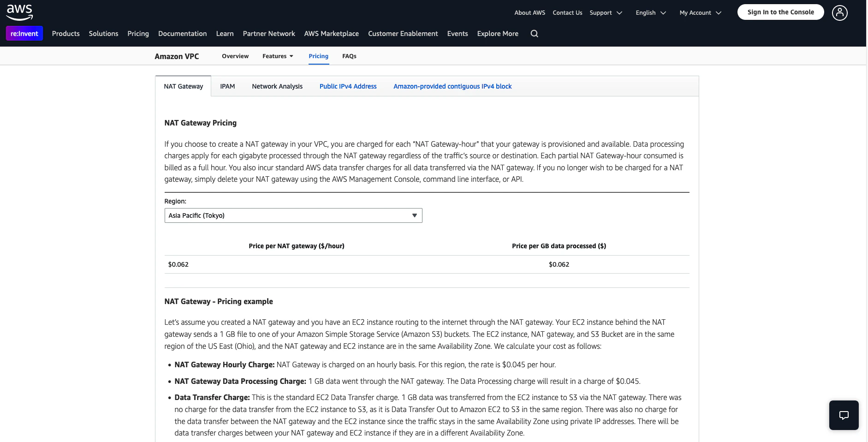Open the Customer Enablement menu

click(x=403, y=34)
